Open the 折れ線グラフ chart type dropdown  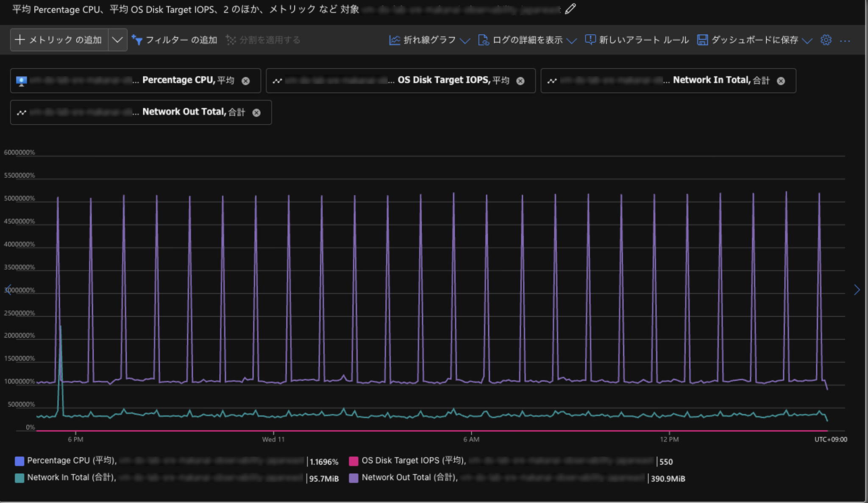click(465, 41)
